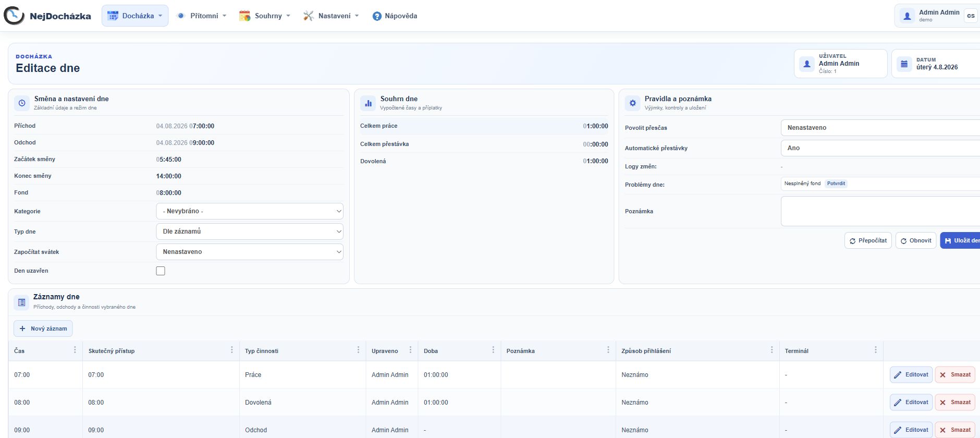The height and width of the screenshot is (438, 980).
Task: Tick the Den uzavřen checkbox
Action: [x=161, y=271]
